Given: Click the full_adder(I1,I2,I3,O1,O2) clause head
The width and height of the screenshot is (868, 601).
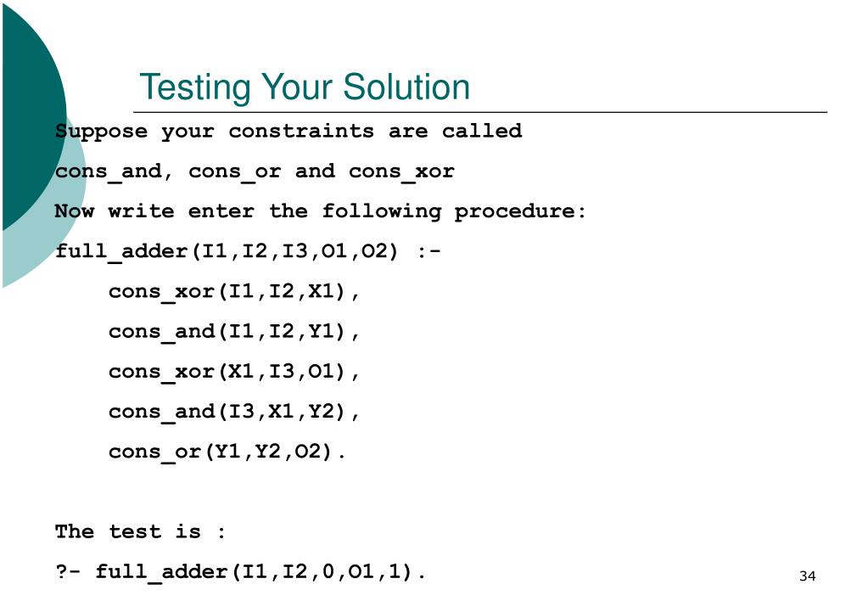Looking at the screenshot, I should pyautogui.click(x=227, y=251).
